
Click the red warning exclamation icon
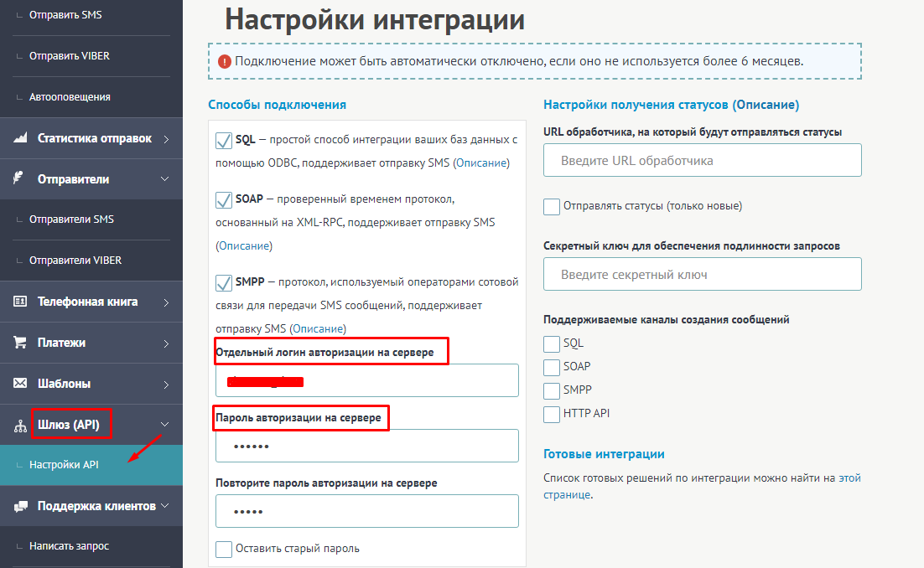[225, 61]
